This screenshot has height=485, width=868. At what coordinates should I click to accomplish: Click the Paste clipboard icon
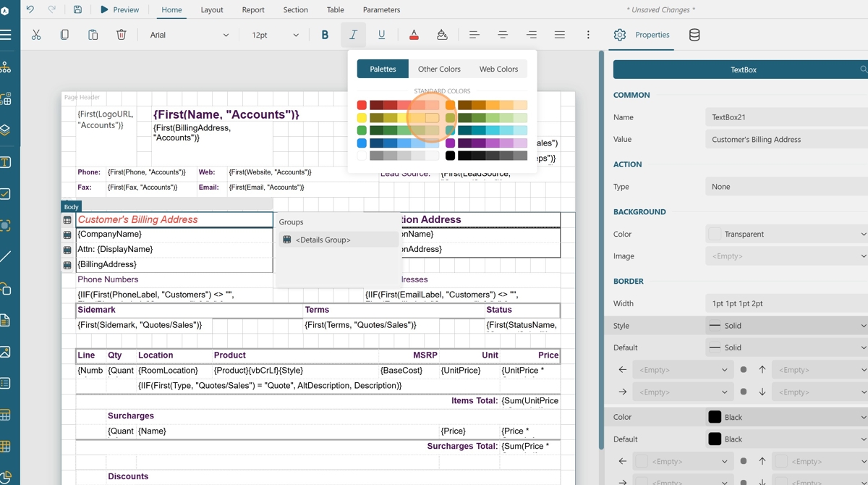[93, 35]
